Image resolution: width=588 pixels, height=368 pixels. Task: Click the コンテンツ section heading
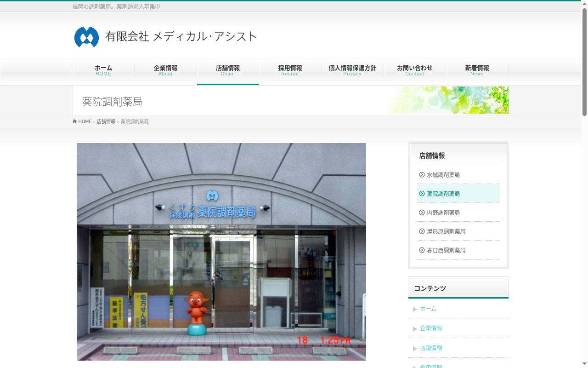[430, 288]
